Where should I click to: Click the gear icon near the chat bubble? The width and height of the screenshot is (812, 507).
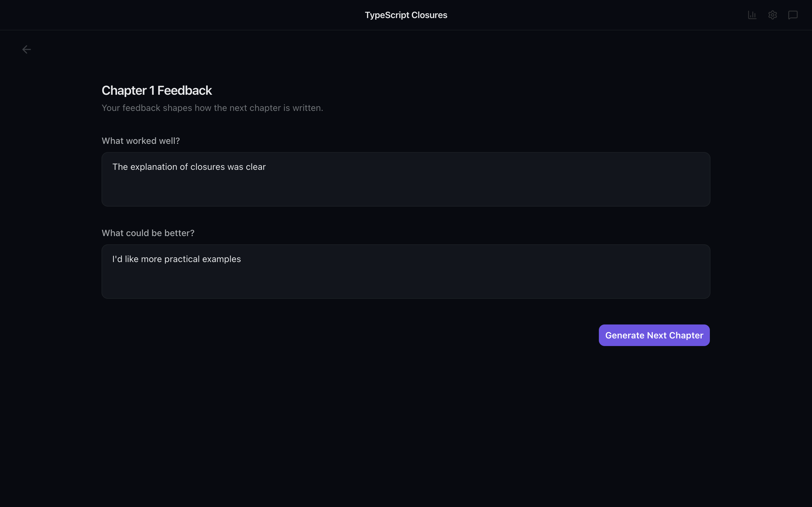pyautogui.click(x=772, y=15)
